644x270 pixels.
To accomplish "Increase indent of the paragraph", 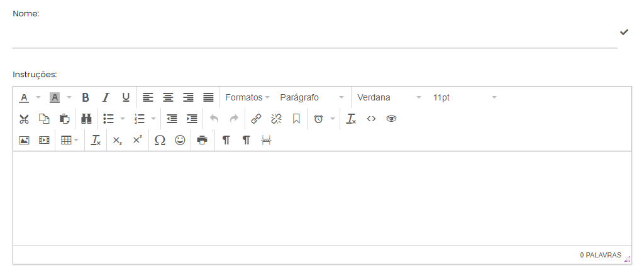I will click(192, 119).
